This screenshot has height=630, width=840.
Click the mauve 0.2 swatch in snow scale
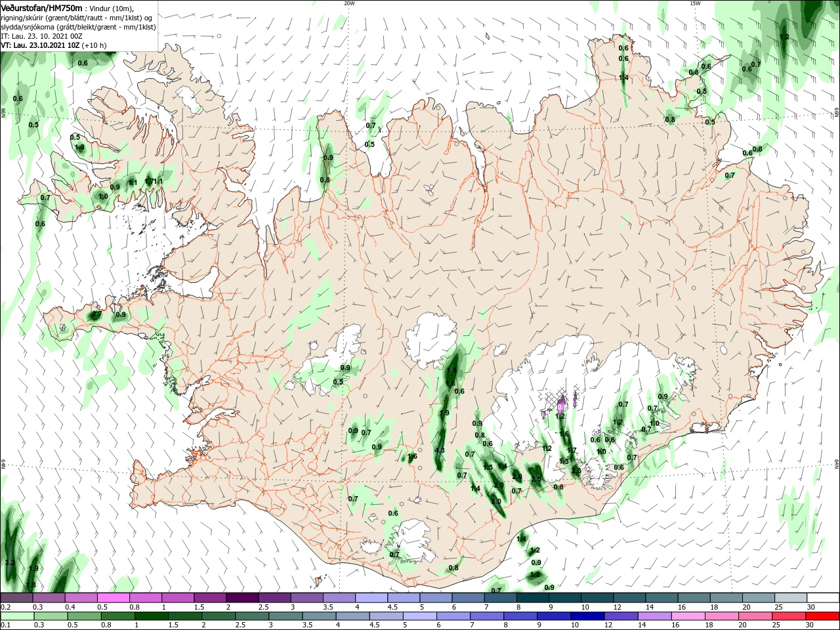click(x=16, y=598)
